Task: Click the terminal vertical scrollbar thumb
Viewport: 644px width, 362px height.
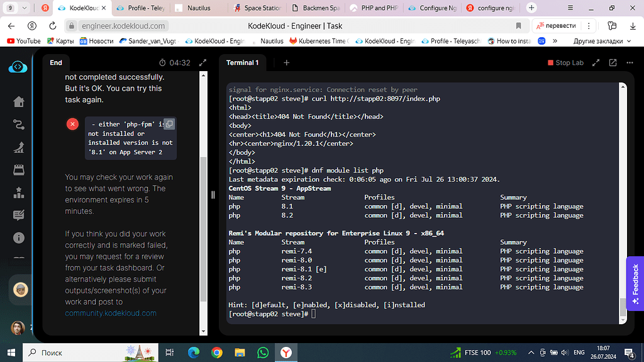Action: [623, 307]
